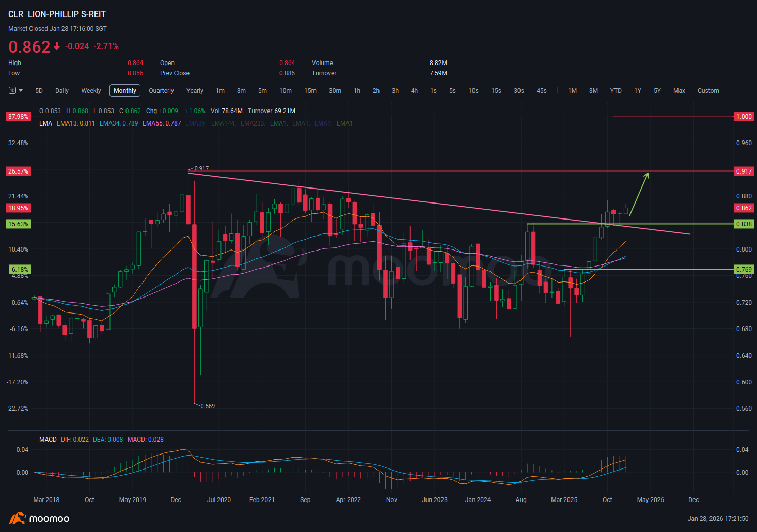The width and height of the screenshot is (757, 532).
Task: Choose the 30m interval
Action: coord(335,91)
